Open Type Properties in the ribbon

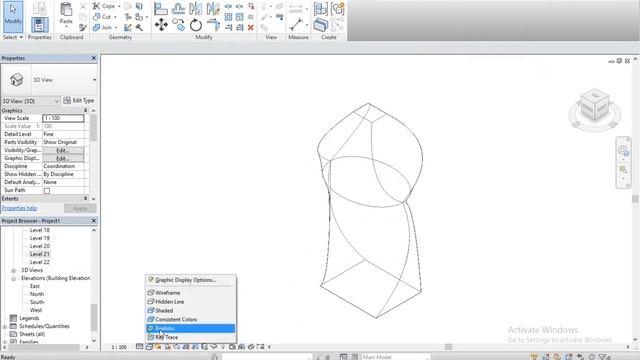pyautogui.click(x=40, y=8)
